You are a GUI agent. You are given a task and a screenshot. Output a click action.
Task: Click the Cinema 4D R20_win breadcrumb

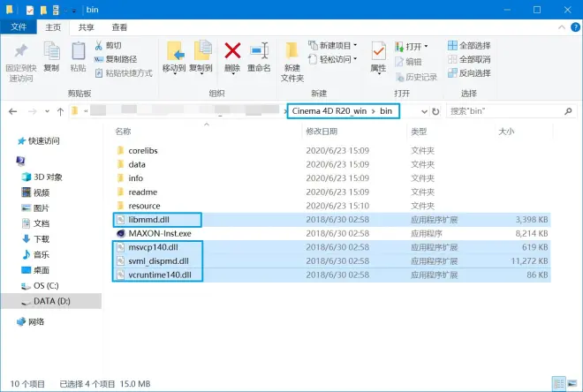click(x=329, y=111)
